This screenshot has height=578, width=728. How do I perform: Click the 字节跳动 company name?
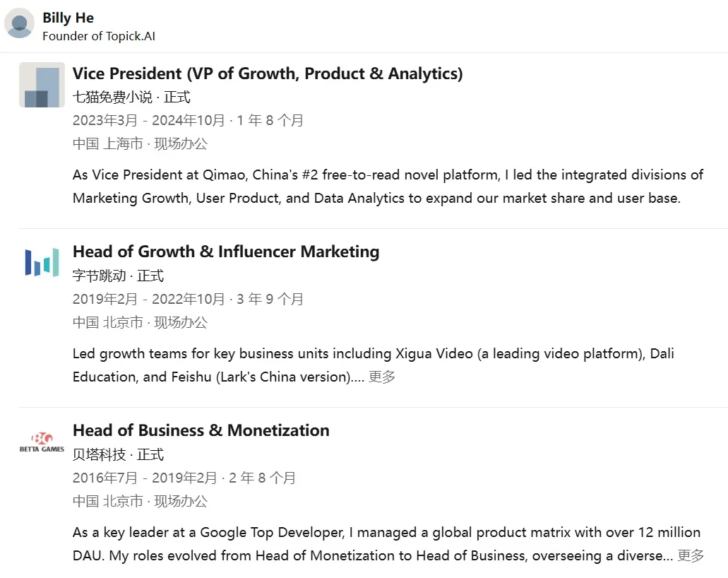click(x=99, y=276)
